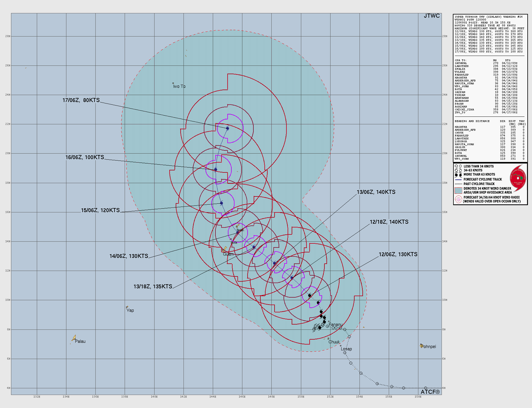Select the 17/06Z 80KTS forecast position dot

click(x=227, y=128)
